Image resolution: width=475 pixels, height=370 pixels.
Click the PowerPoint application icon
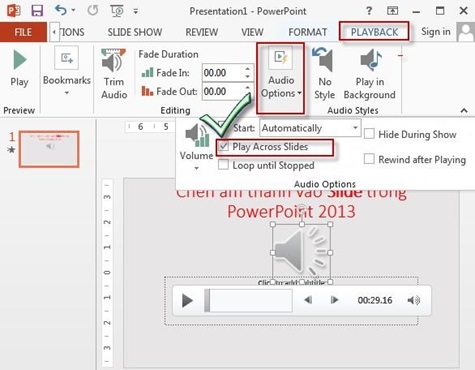(x=13, y=11)
